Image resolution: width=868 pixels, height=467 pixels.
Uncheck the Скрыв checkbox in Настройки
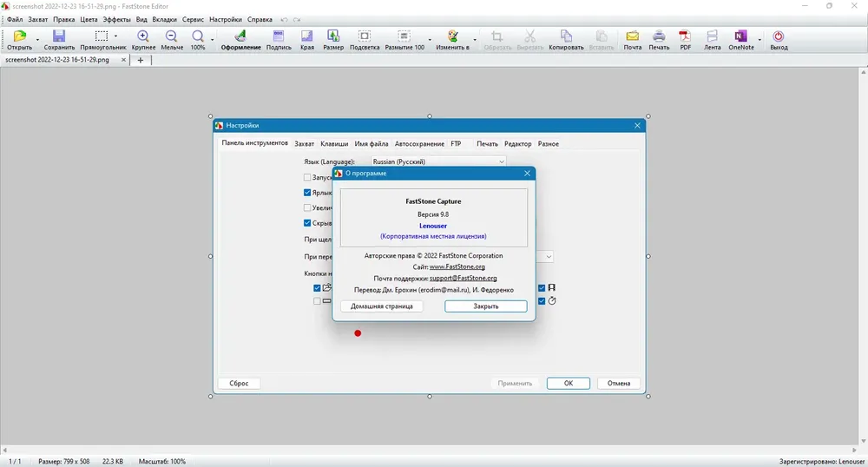[307, 223]
